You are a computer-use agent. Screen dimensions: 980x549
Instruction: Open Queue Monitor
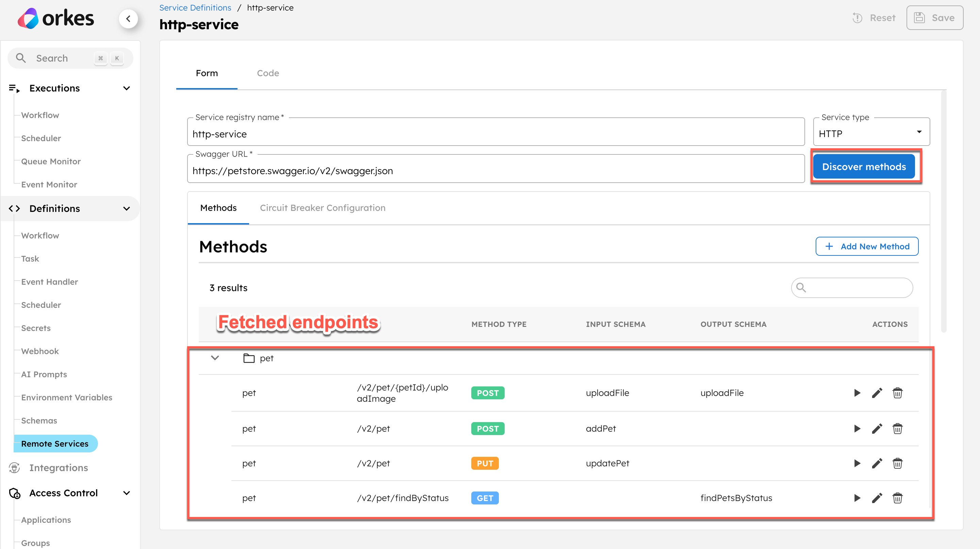point(51,162)
